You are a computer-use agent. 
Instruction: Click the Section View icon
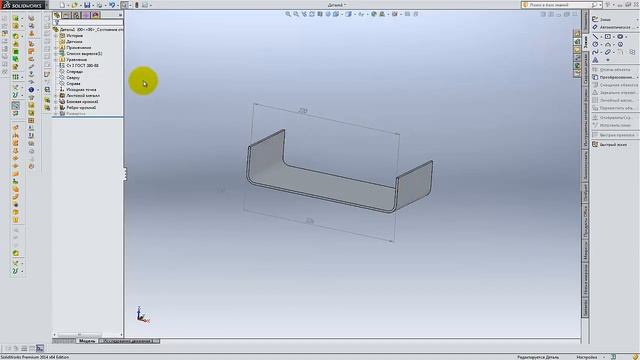click(320, 14)
